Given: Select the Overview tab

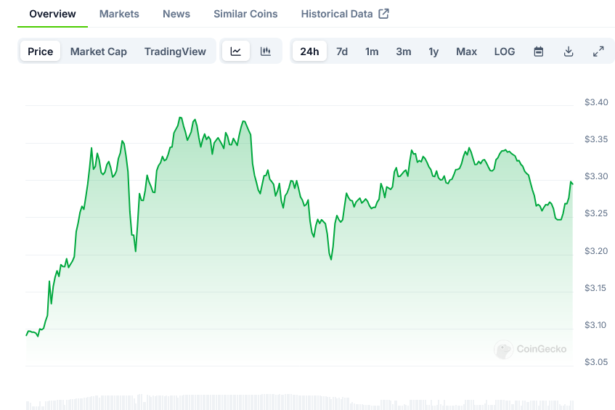Looking at the screenshot, I should click(x=52, y=14).
